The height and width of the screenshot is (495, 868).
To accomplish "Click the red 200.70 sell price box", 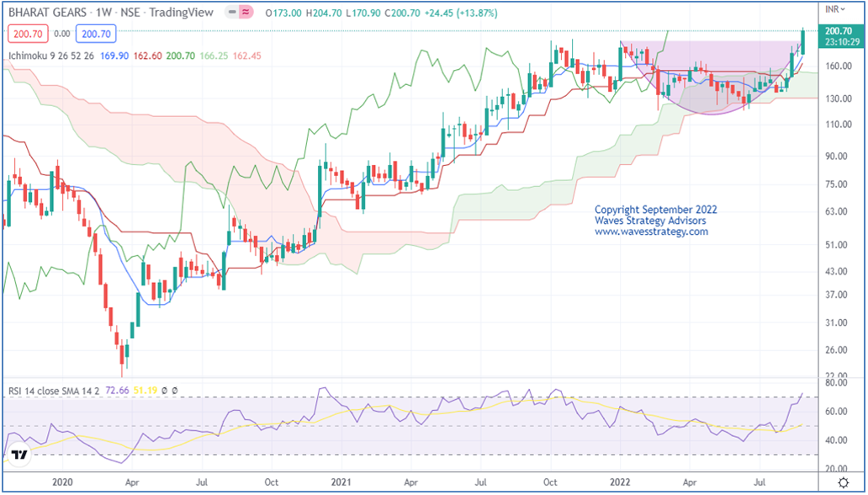I will (28, 34).
